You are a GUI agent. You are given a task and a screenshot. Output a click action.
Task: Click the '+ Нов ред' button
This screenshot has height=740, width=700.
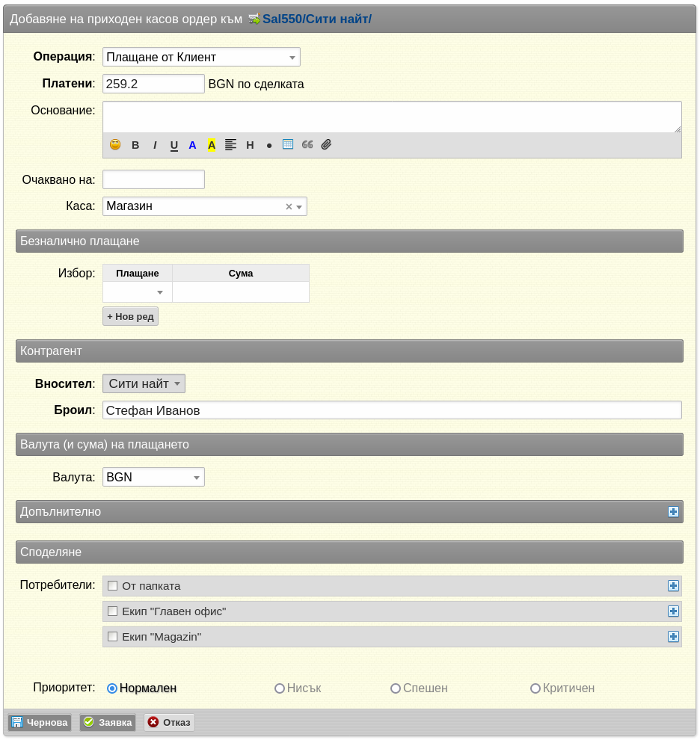130,317
